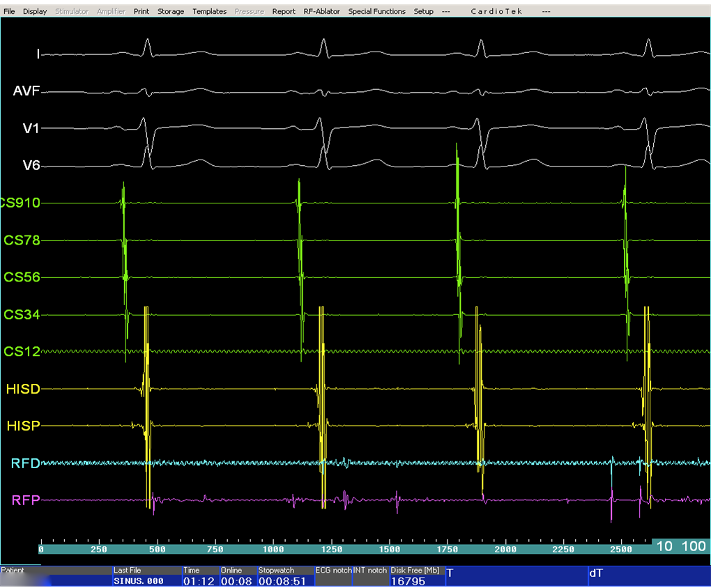Open the Print menu

coord(141,11)
